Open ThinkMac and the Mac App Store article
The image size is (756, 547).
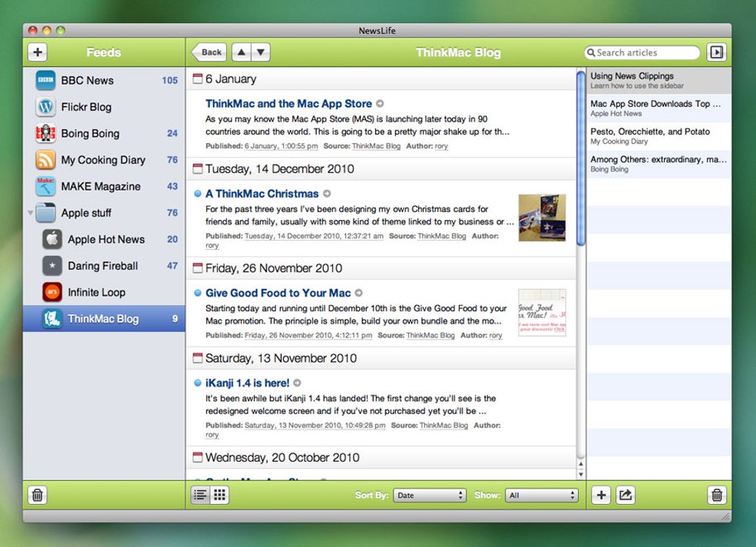click(288, 104)
